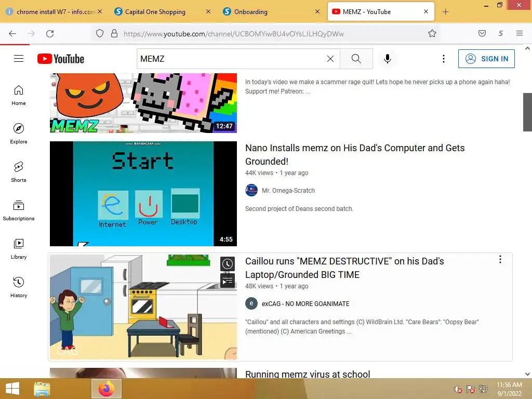The height and width of the screenshot is (399, 532).
Task: Click Firefox forward arrow
Action: [x=31, y=33]
